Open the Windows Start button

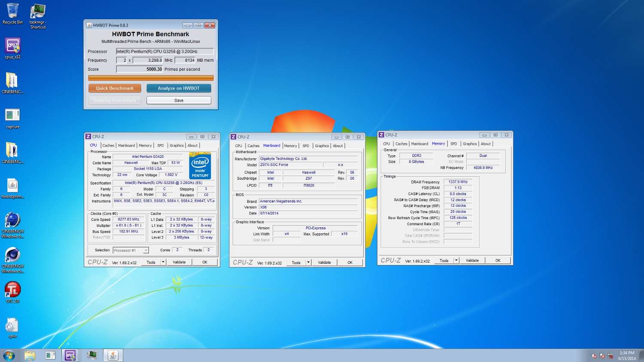(x=9, y=355)
